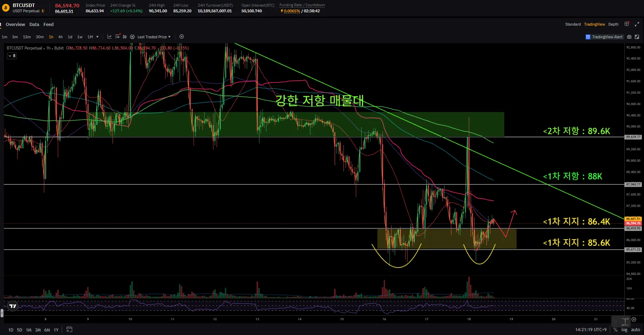Collapse the indicator legend showing 8
Image resolution: width=644 pixels, height=335 pixels.
tap(12, 56)
